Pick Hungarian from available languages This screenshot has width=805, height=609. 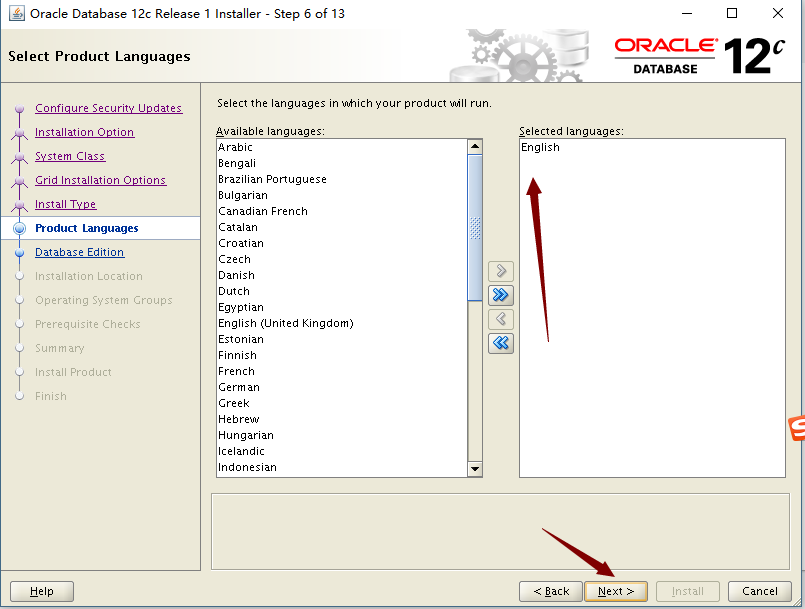point(342,435)
